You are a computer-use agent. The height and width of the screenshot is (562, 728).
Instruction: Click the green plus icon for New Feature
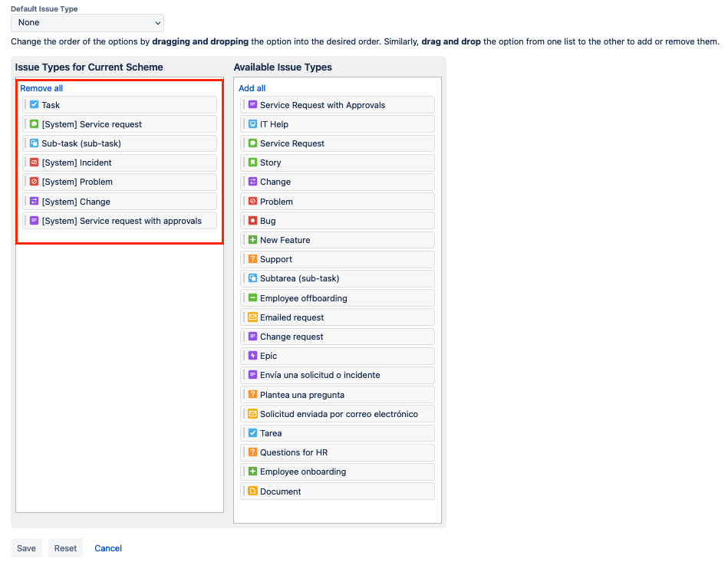click(252, 239)
